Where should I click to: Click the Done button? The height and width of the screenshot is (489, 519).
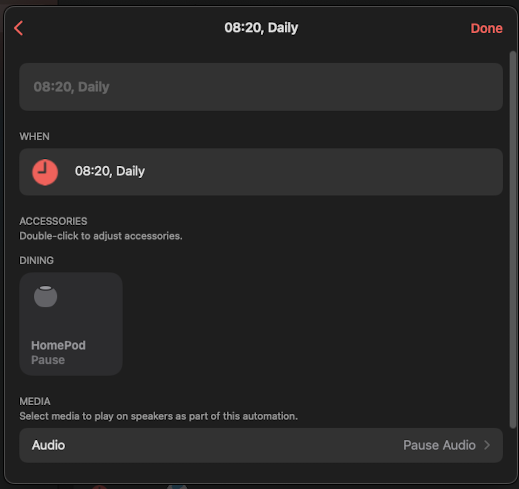coord(486,28)
